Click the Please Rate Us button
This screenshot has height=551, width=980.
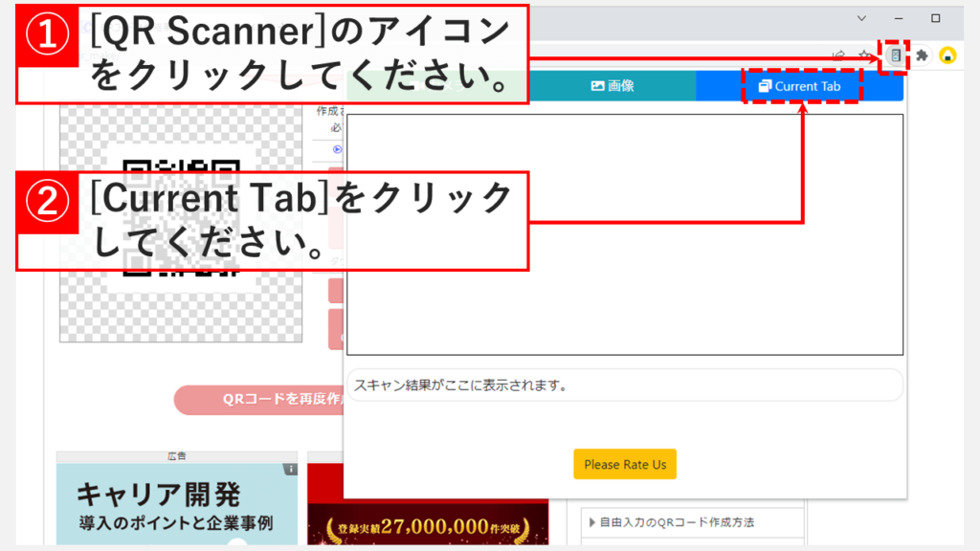(x=625, y=464)
